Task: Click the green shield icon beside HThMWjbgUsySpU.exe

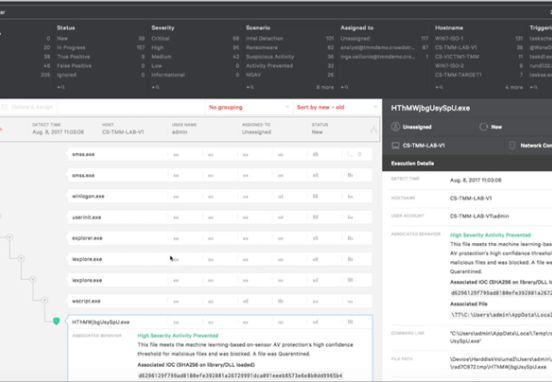Action: click(x=56, y=321)
